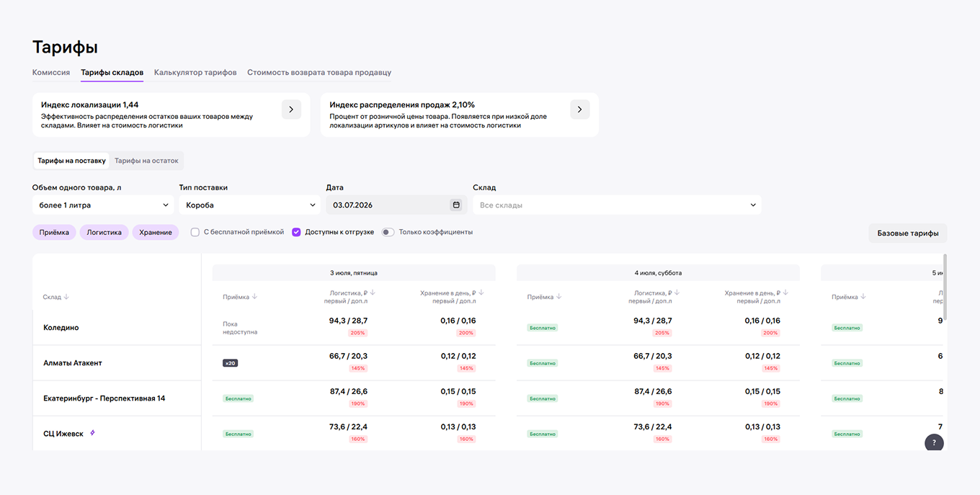Click the table's vertical scrollbar

tap(945, 287)
